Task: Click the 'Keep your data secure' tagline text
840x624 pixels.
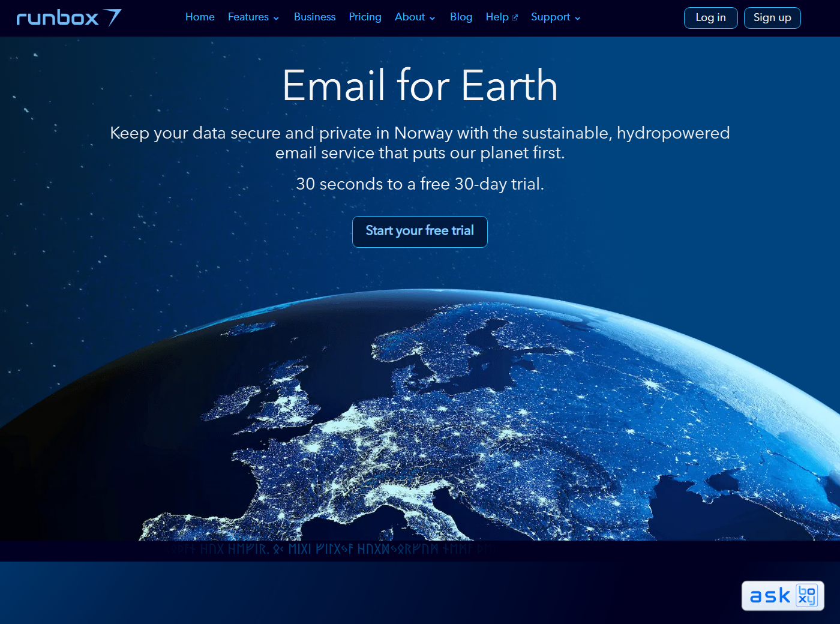Action: [420, 143]
